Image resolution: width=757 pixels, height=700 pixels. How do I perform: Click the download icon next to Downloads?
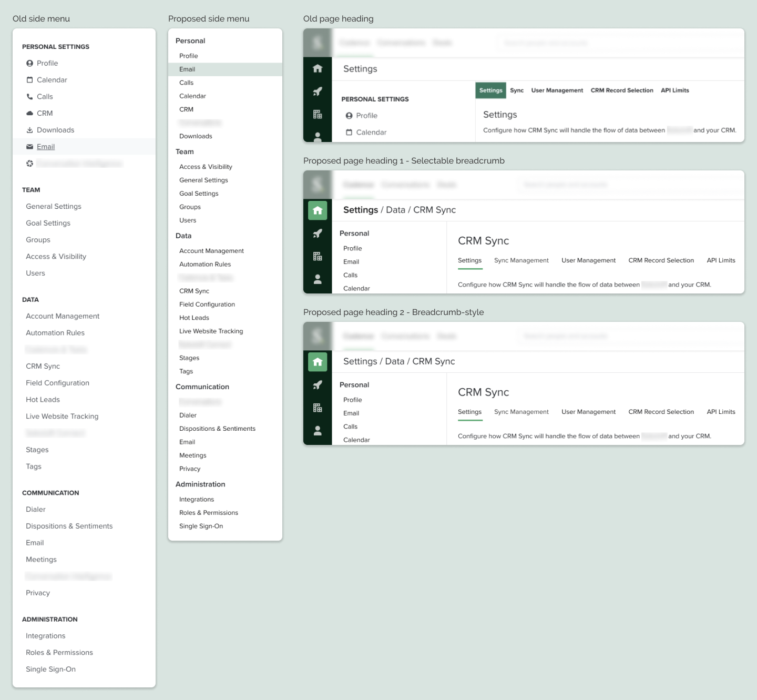pyautogui.click(x=29, y=130)
